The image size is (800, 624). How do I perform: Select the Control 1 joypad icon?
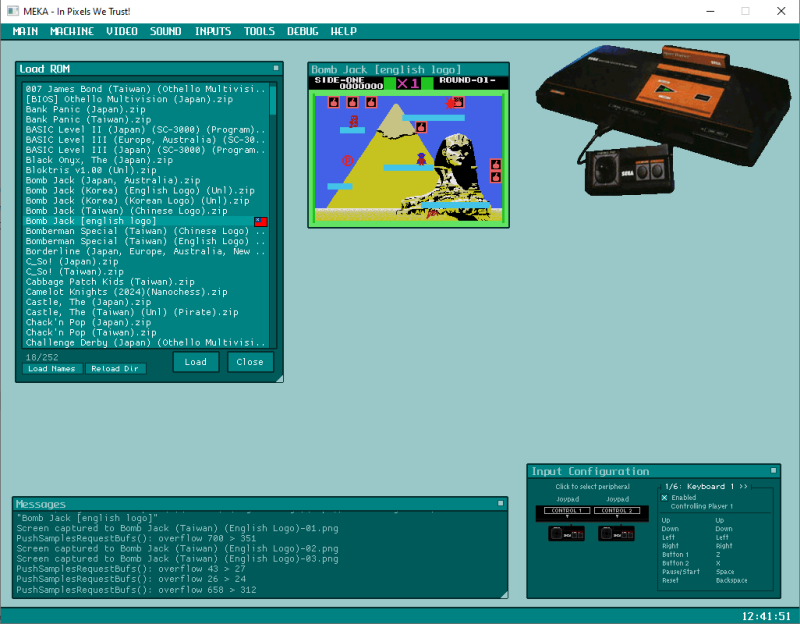click(x=566, y=534)
